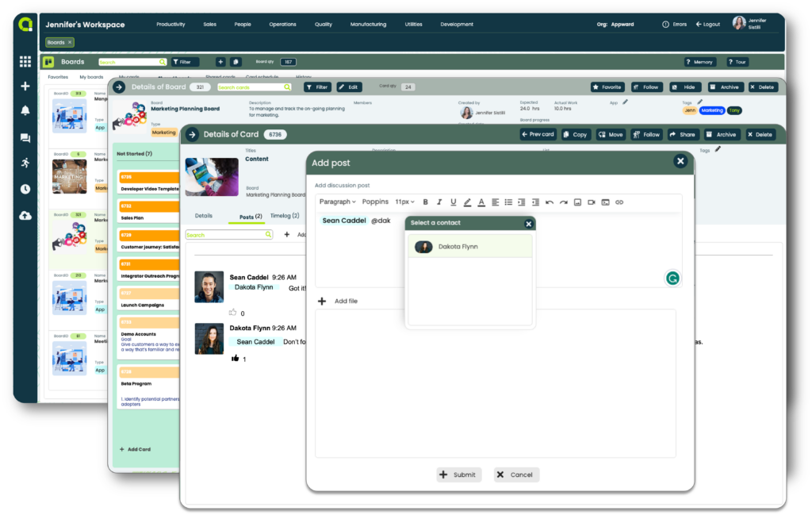Switch to the Timelog tab
The image size is (812, 515).
[285, 216]
